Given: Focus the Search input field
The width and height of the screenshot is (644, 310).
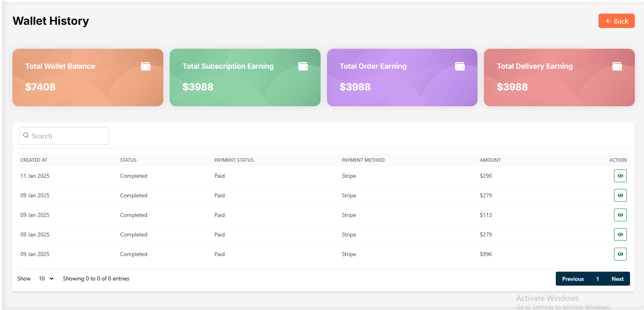Looking at the screenshot, I should click(68, 136).
